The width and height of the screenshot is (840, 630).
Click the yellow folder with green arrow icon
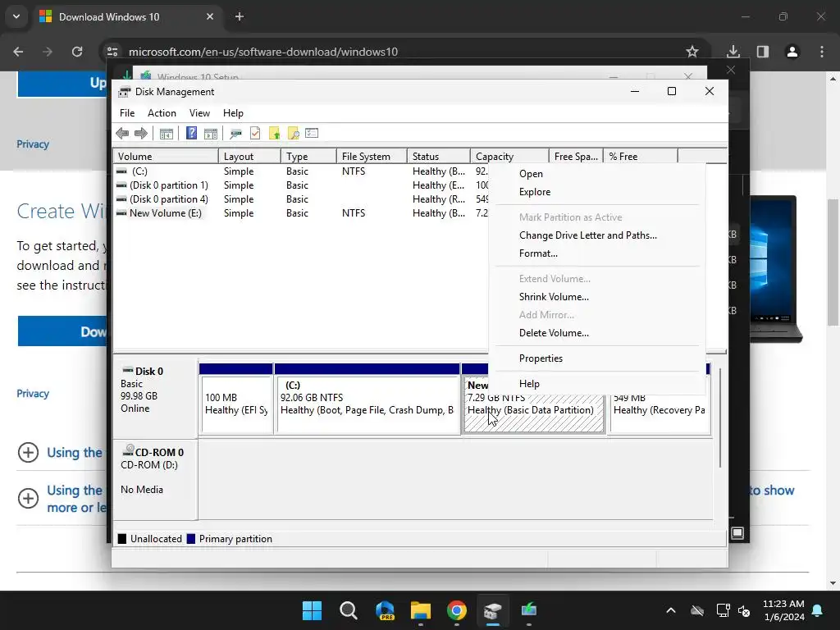274,134
